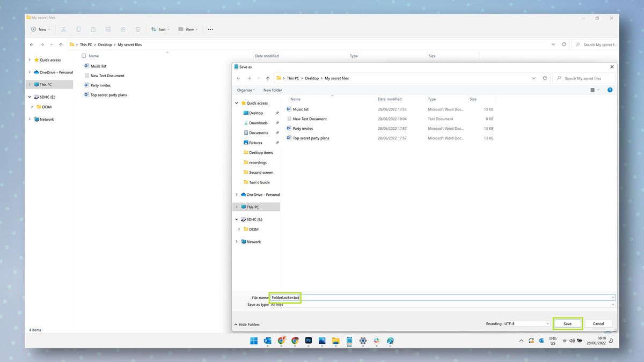Open Slack from the taskbar
Screen dimensions: 644x362
pyautogui.click(x=377, y=341)
